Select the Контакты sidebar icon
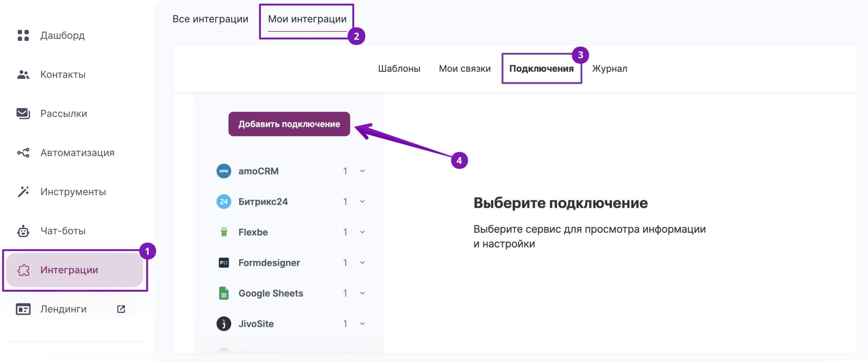The image size is (868, 361). (23, 74)
